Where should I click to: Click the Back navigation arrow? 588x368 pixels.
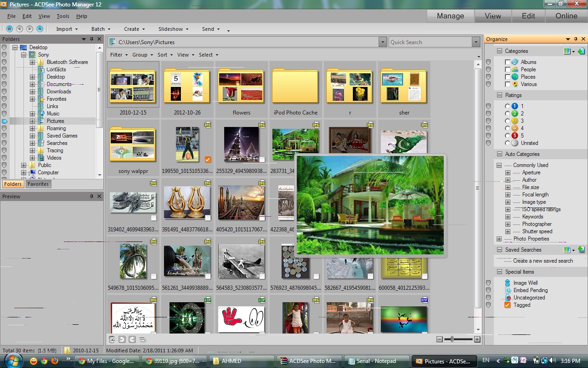click(x=20, y=29)
